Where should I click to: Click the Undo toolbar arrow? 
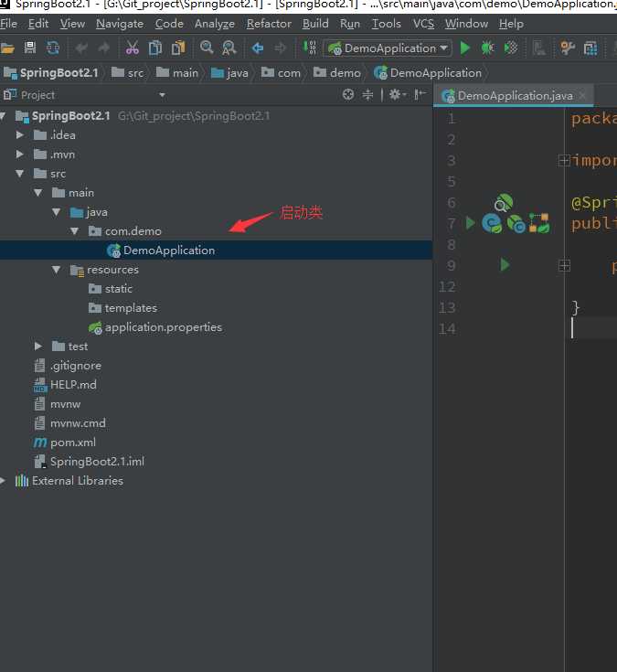pos(81,48)
